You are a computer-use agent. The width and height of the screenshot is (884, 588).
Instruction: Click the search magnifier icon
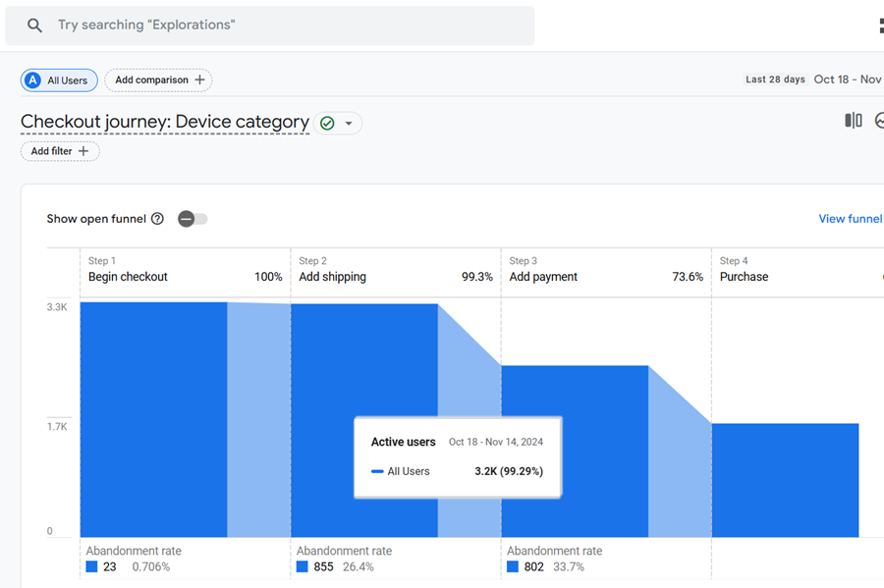pyautogui.click(x=34, y=26)
